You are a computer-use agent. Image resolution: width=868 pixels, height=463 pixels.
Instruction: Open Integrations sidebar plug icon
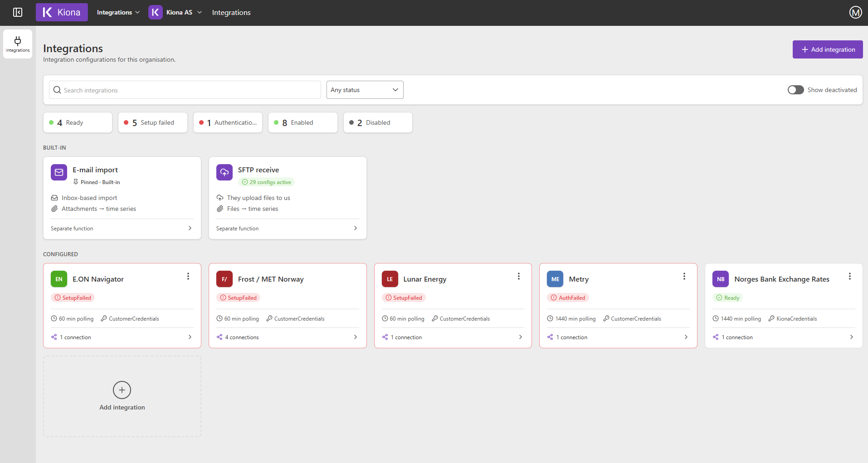tap(18, 44)
